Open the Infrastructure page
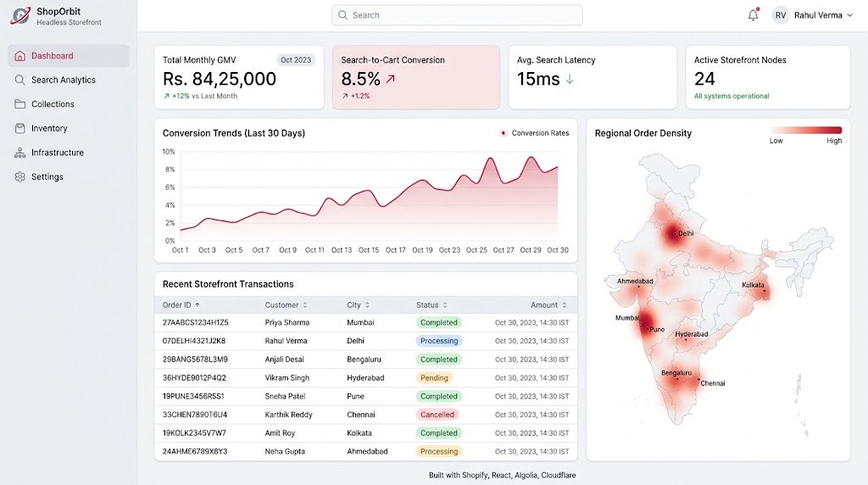 pyautogui.click(x=69, y=153)
